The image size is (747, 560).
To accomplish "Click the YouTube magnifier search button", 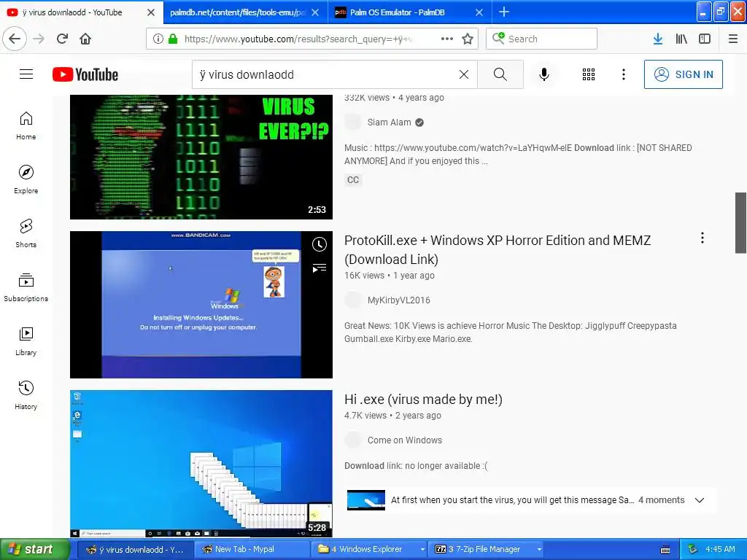I will click(500, 74).
